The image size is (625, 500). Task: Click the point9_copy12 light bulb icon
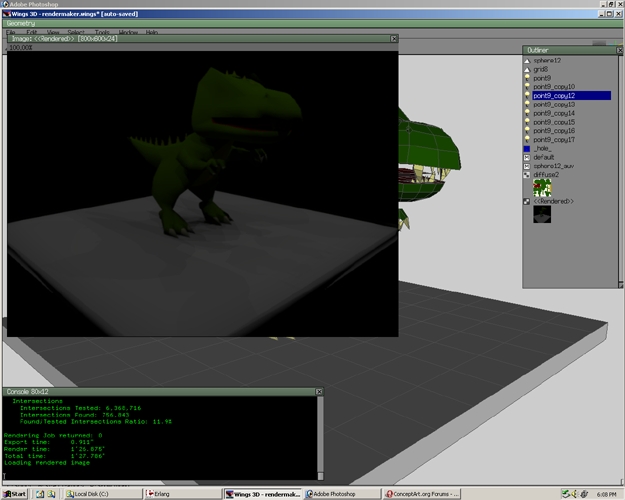coord(527,96)
